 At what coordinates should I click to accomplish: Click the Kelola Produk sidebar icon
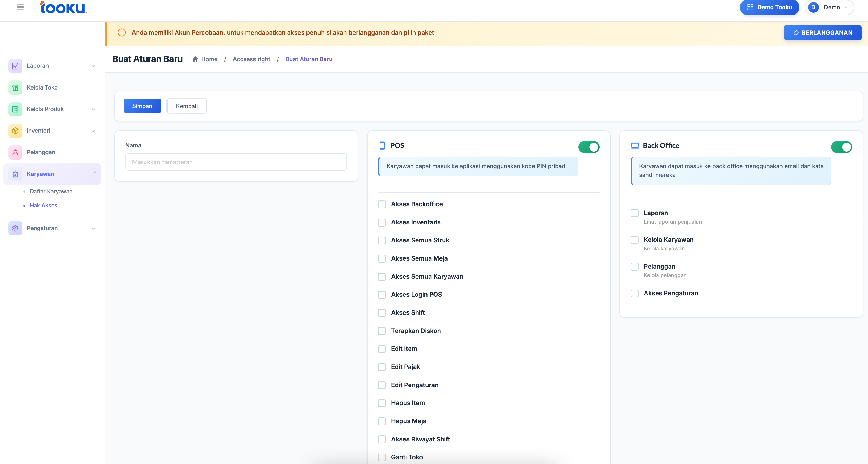pyautogui.click(x=15, y=109)
